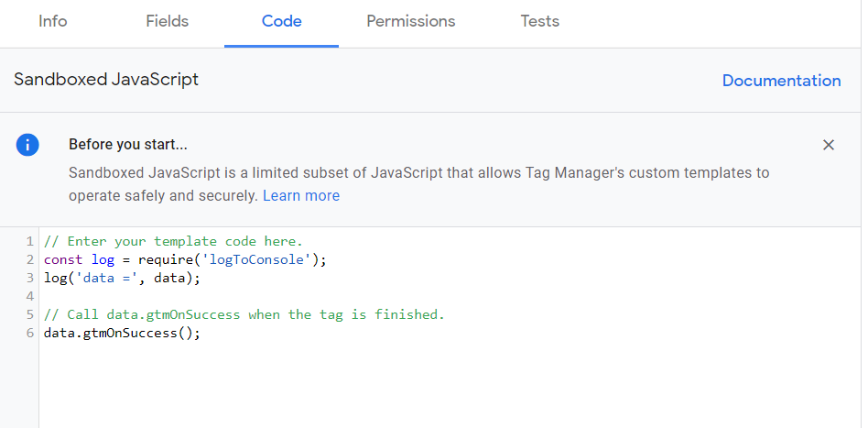Switch to the Info tab
Screen dimensions: 868x428
tap(53, 21)
